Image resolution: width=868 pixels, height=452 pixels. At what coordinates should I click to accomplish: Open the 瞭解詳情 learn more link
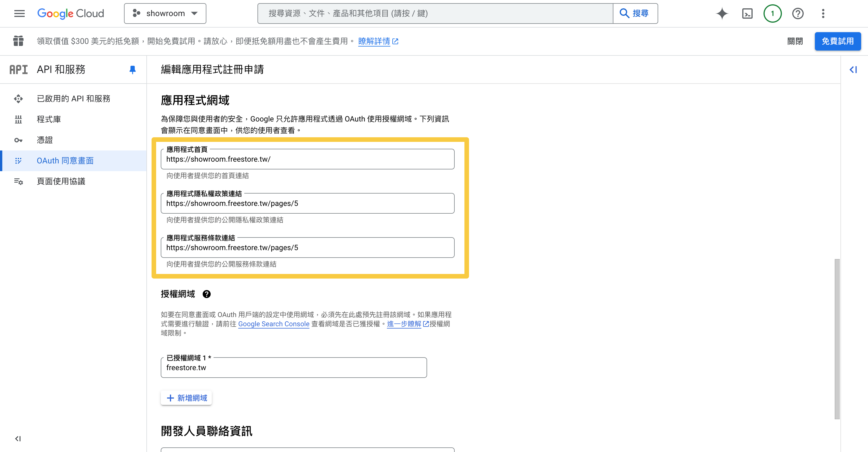[378, 41]
